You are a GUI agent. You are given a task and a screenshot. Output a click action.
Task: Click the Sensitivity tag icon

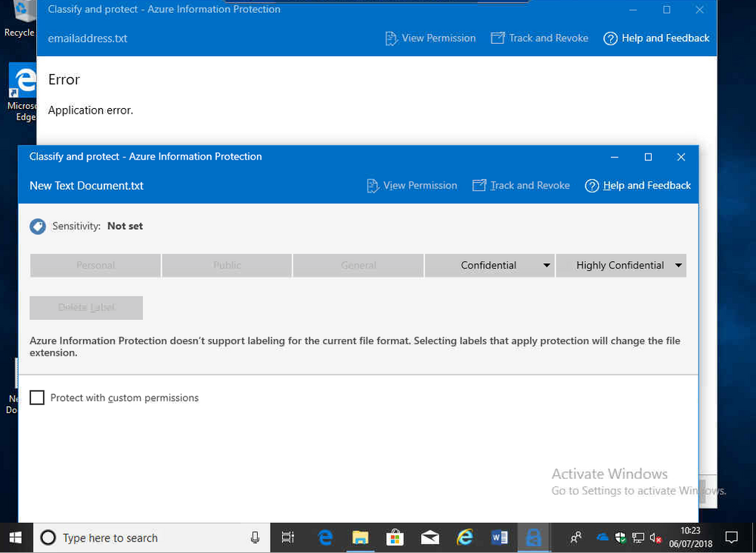point(38,226)
